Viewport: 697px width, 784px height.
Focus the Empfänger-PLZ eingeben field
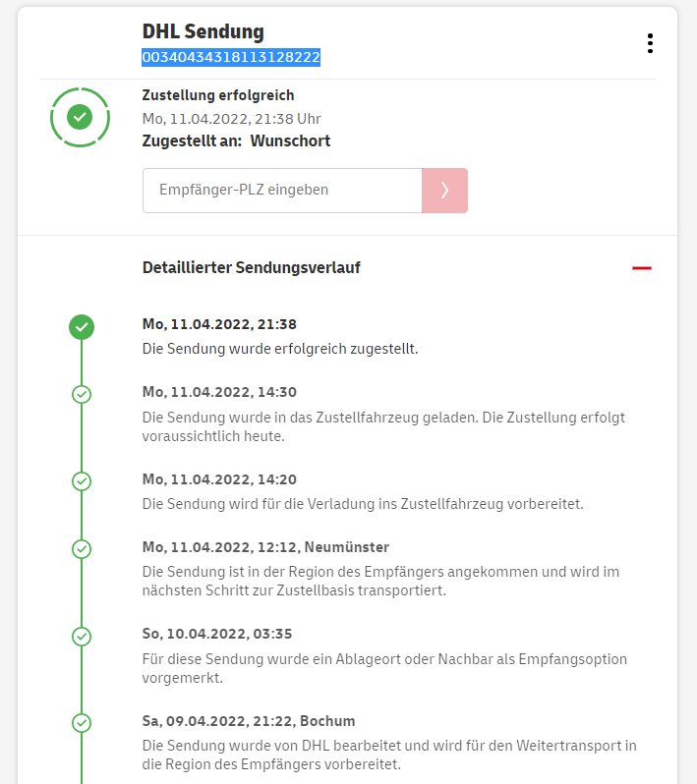[x=282, y=191]
